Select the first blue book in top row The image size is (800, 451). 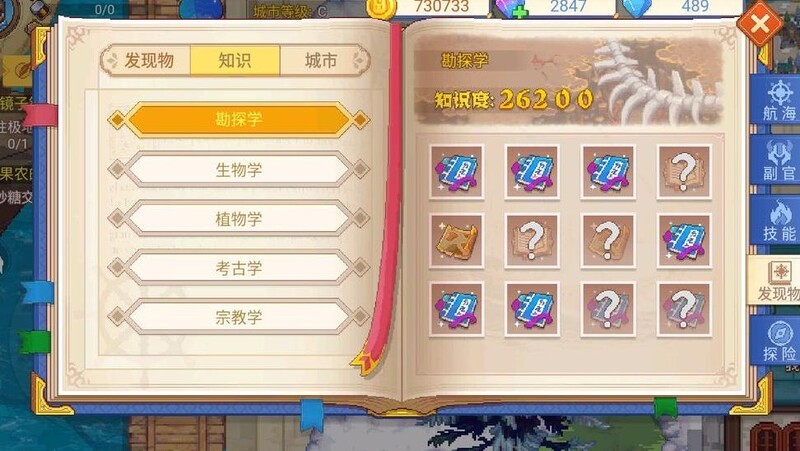coord(456,172)
